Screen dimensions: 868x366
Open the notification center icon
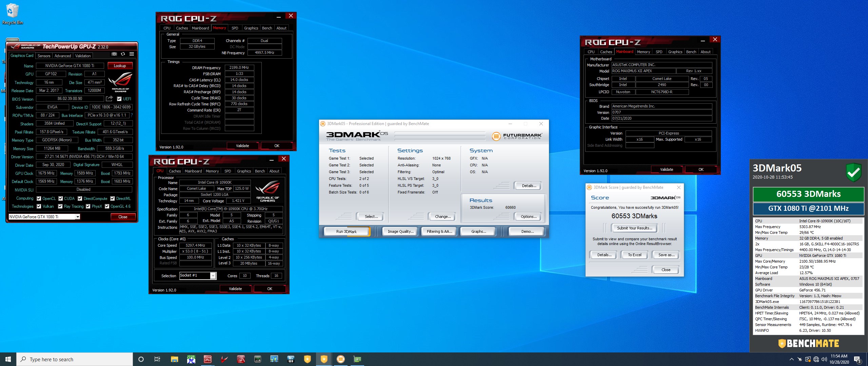pyautogui.click(x=857, y=360)
